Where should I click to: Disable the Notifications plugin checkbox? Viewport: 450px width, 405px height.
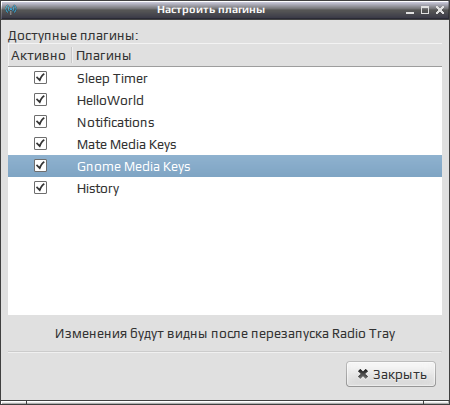[40, 122]
